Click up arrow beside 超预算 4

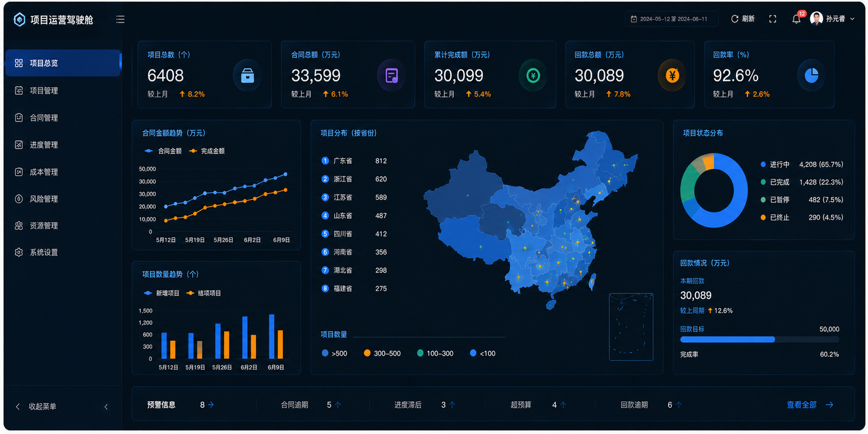pyautogui.click(x=563, y=405)
